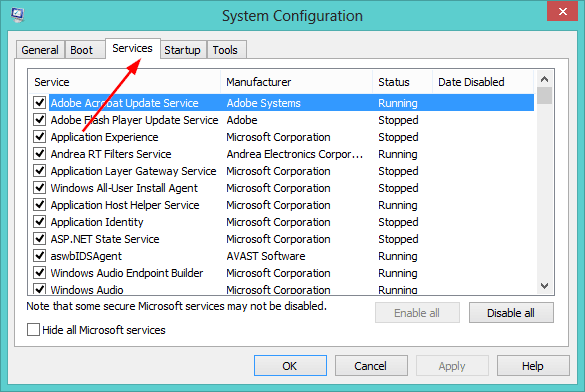Click the OK button
Image resolution: width=585 pixels, height=392 pixels.
pos(290,366)
